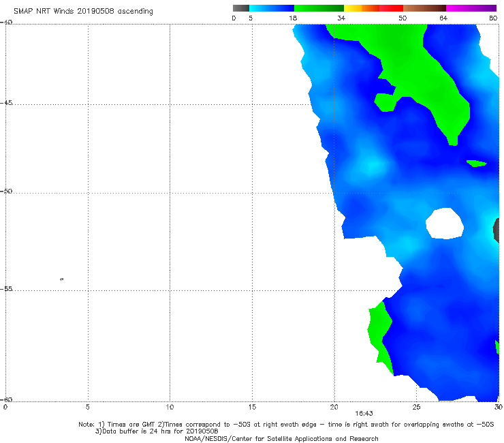Click the longitude axis label 25
Viewport: 504px width, 443px height.
[x=416, y=407]
